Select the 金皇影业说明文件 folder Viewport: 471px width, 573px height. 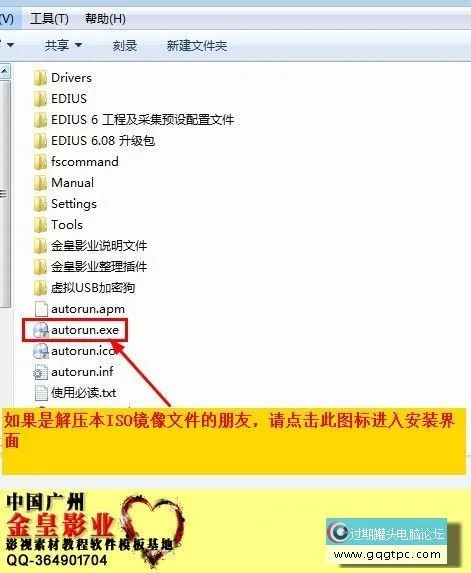90,246
